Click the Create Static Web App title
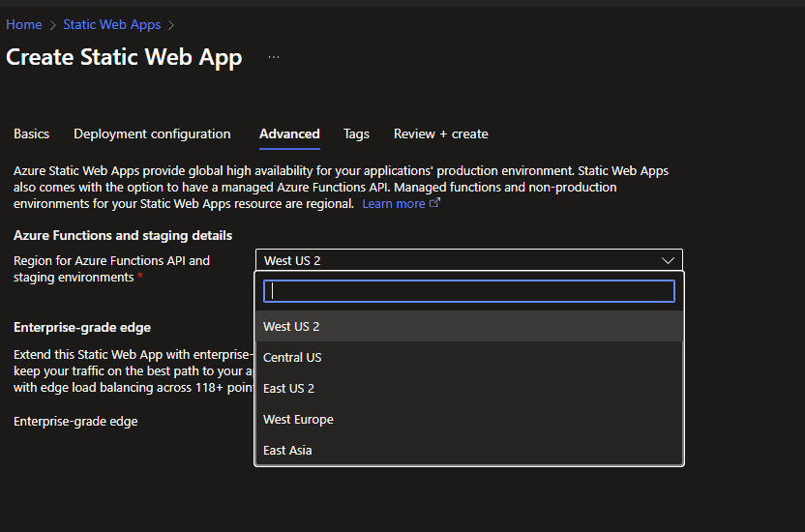This screenshot has height=532, width=805. point(124,57)
